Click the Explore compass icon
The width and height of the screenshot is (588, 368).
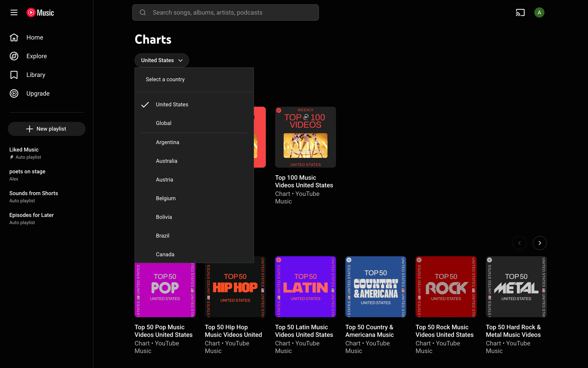coord(14,56)
